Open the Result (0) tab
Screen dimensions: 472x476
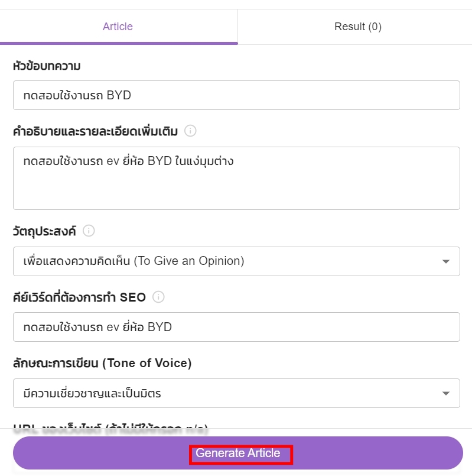pos(357,27)
